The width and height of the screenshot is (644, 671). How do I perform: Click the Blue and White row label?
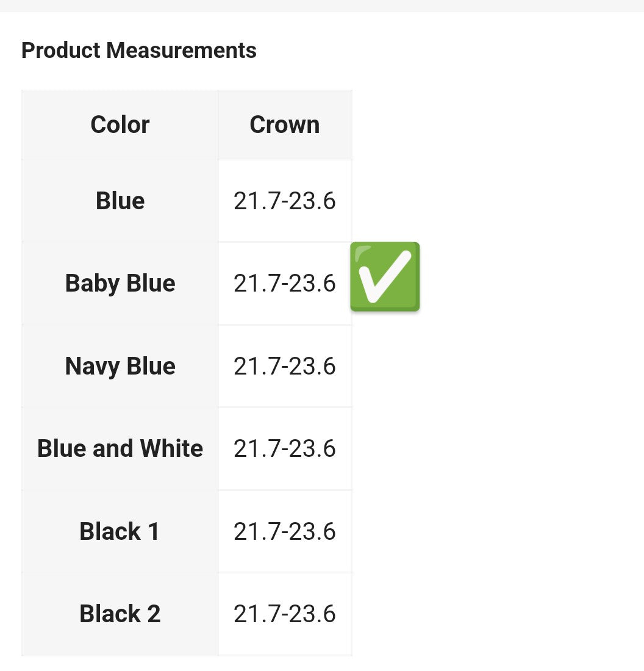[x=120, y=448]
